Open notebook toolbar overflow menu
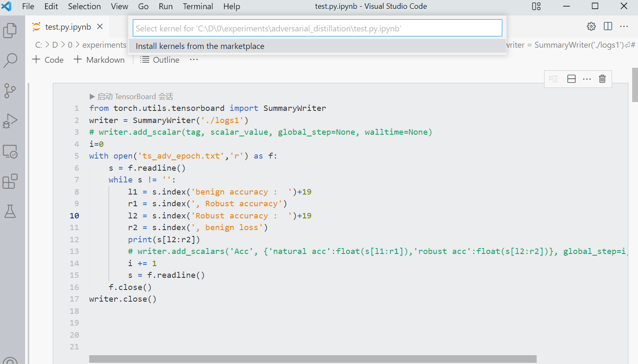 coord(193,59)
